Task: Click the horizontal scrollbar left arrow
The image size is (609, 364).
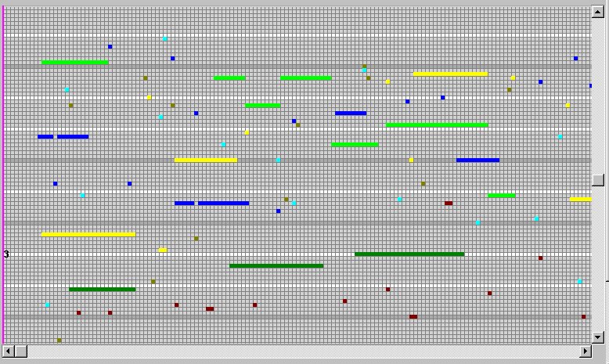Action: click(9, 351)
